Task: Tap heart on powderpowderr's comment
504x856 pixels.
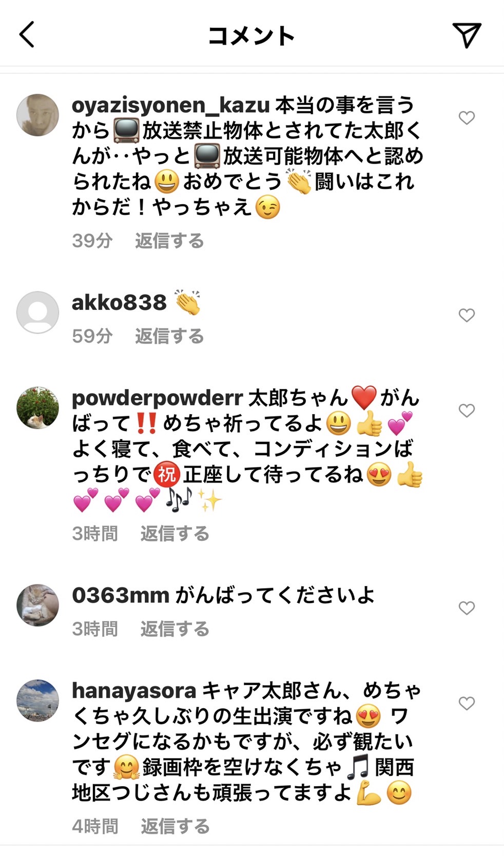Action: pyautogui.click(x=467, y=411)
